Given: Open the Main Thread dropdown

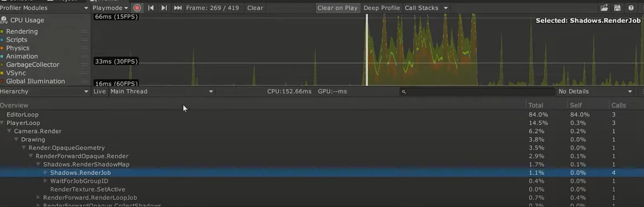Looking at the screenshot, I should coord(162,91).
